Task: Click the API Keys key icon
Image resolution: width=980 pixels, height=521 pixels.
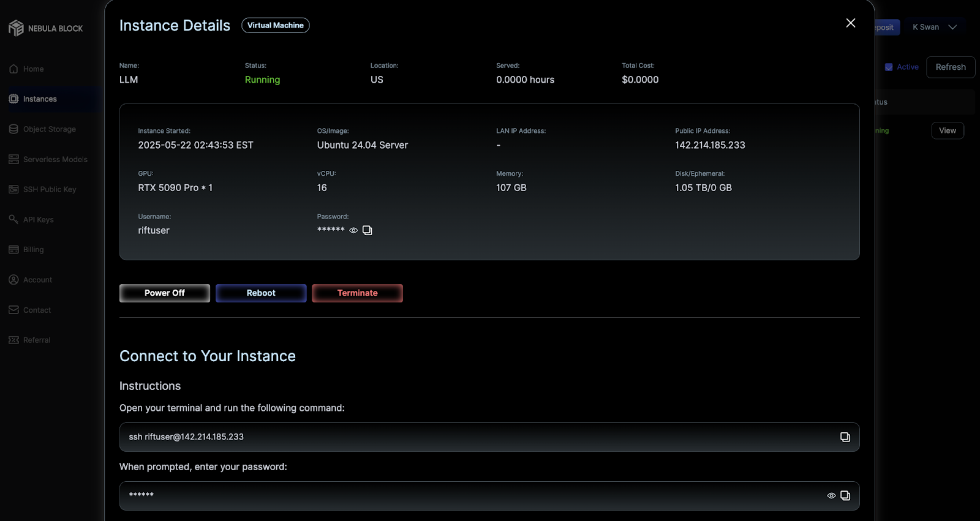Action: 13,219
